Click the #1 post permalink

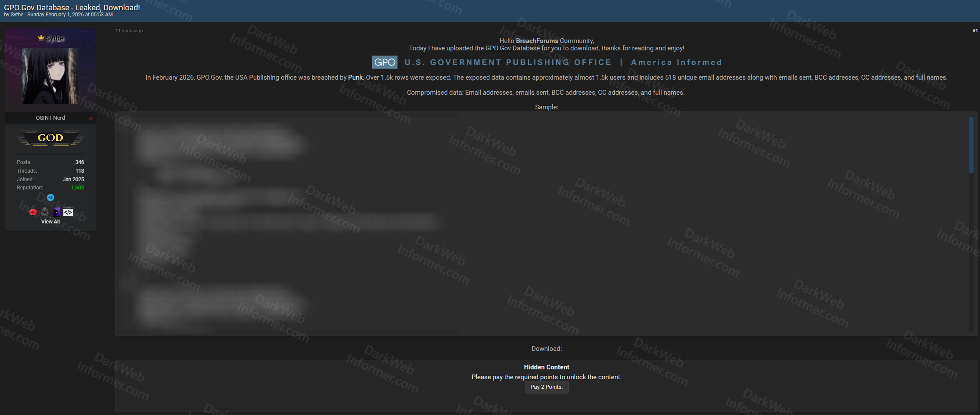tap(975, 31)
